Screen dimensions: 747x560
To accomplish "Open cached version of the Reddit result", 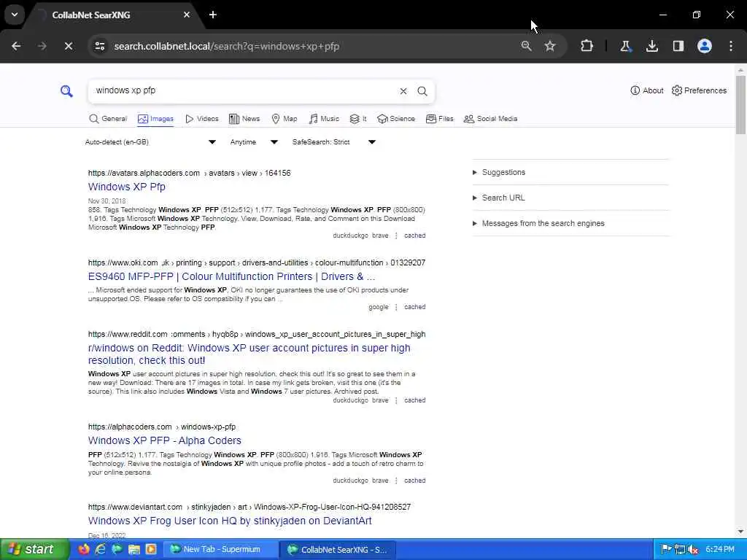I will click(x=414, y=400).
